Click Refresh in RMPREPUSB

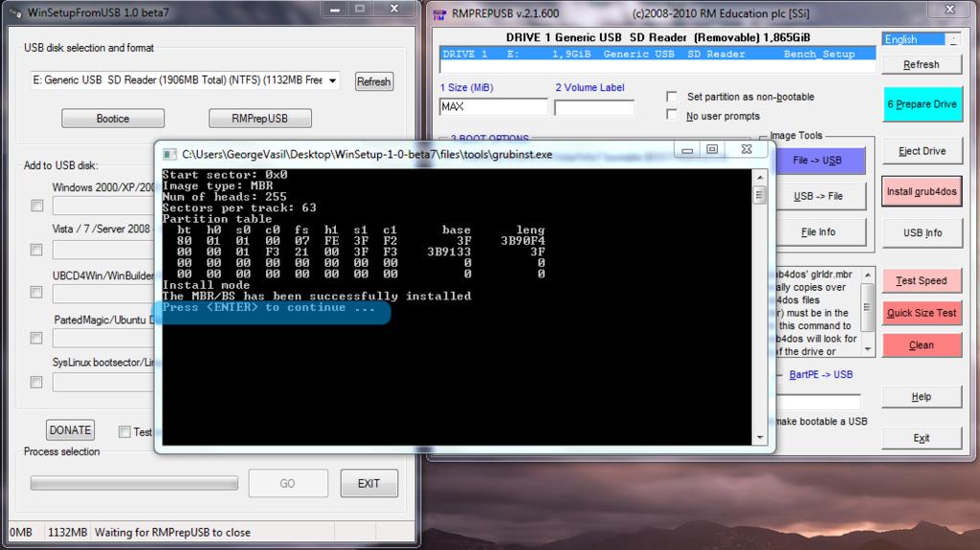click(922, 64)
